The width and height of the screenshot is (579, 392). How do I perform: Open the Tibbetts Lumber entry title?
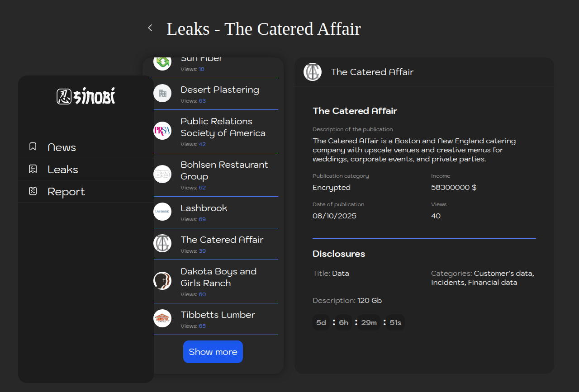pyautogui.click(x=218, y=315)
